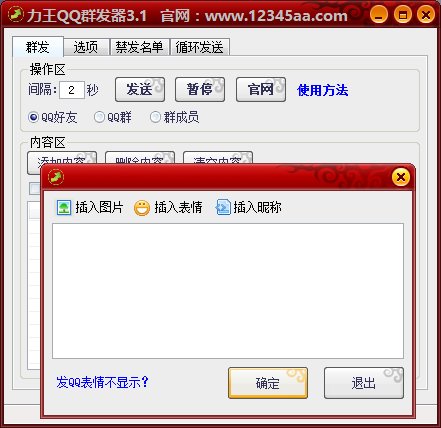Click the 间隔 seconds input field
This screenshot has width=441, height=428.
tap(72, 90)
